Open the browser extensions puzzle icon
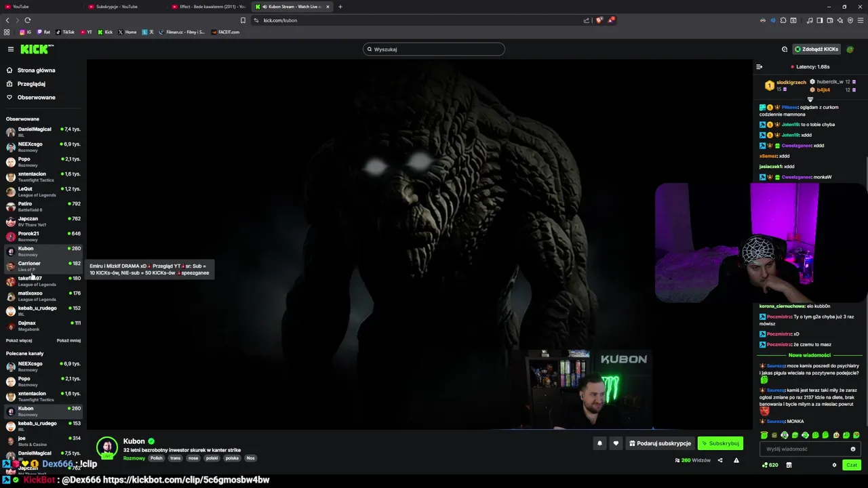Viewport: 868px width, 488px height. click(x=783, y=20)
